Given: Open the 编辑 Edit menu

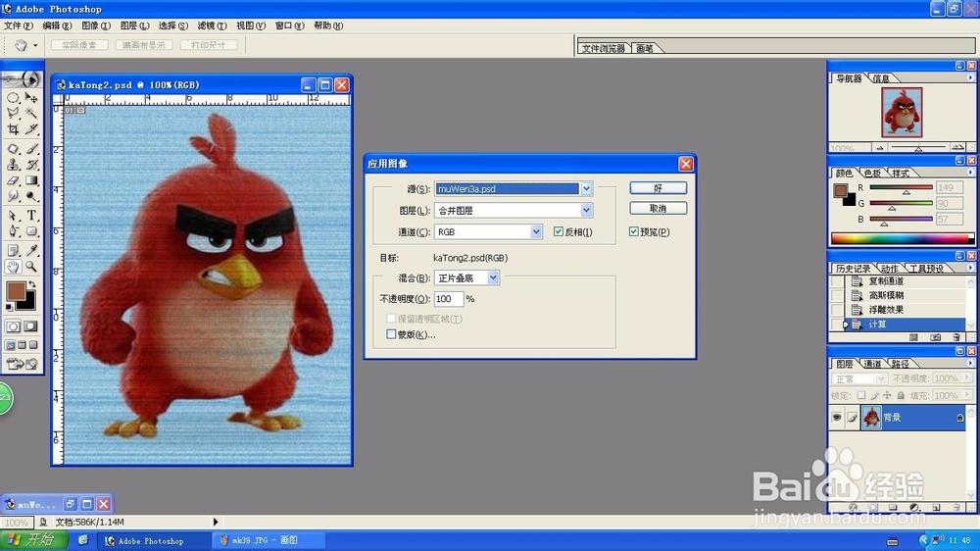Looking at the screenshot, I should tap(57, 25).
